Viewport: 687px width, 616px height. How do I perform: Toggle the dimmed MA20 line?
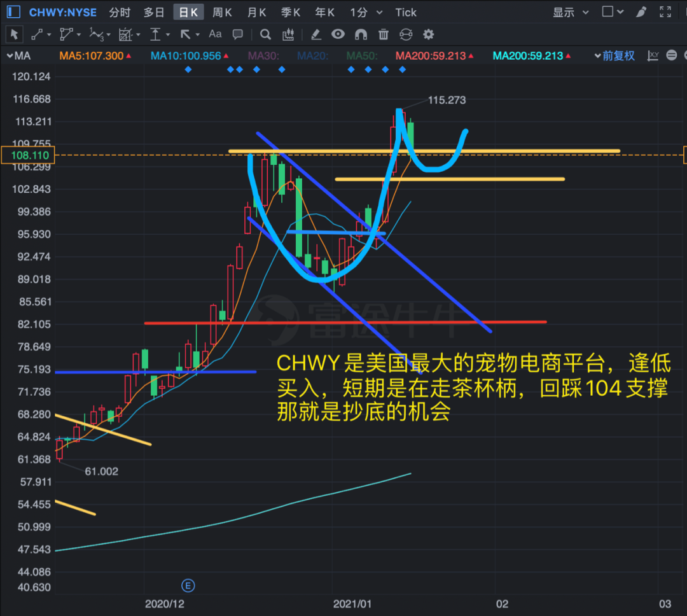312,55
